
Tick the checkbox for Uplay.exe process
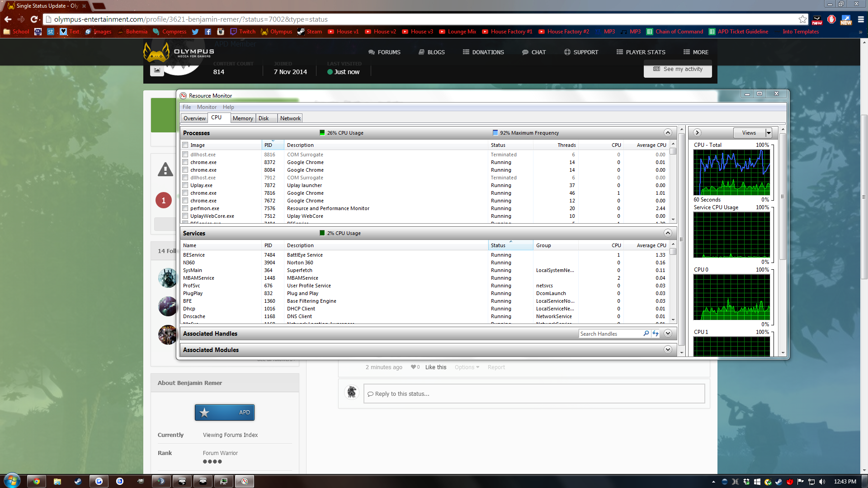185,185
